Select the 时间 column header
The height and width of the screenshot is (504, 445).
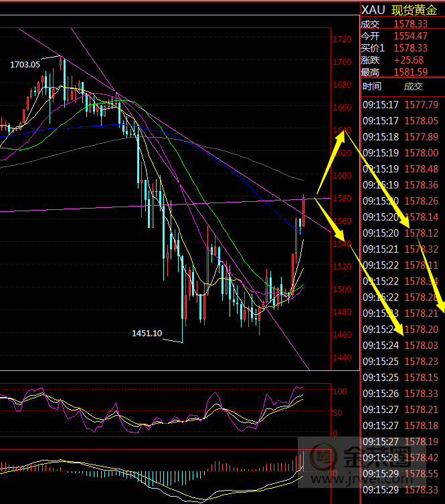372,86
